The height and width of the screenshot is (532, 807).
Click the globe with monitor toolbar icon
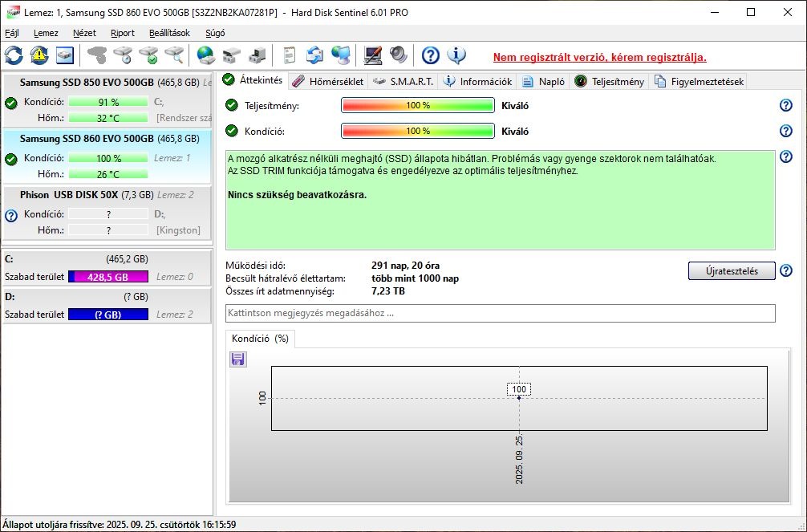tap(341, 55)
